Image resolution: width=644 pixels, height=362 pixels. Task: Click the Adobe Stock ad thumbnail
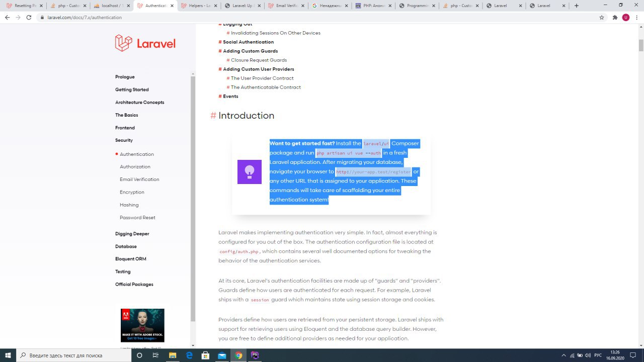142,325
